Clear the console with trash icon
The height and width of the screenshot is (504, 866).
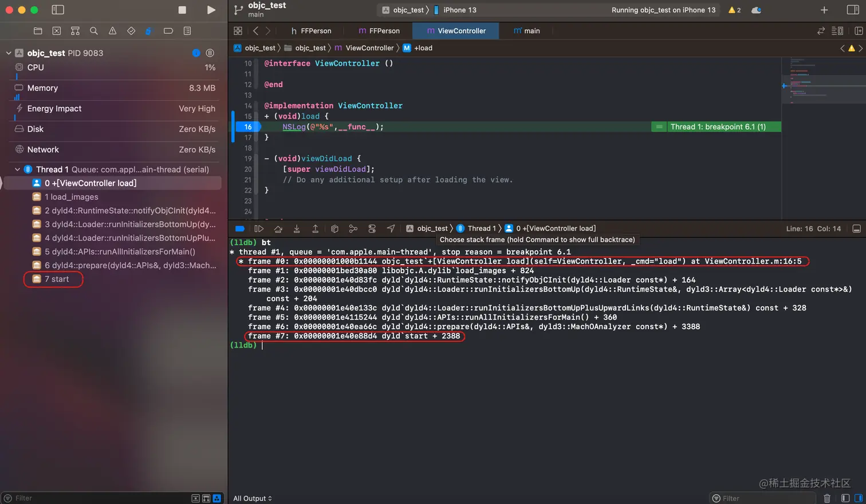tap(827, 498)
